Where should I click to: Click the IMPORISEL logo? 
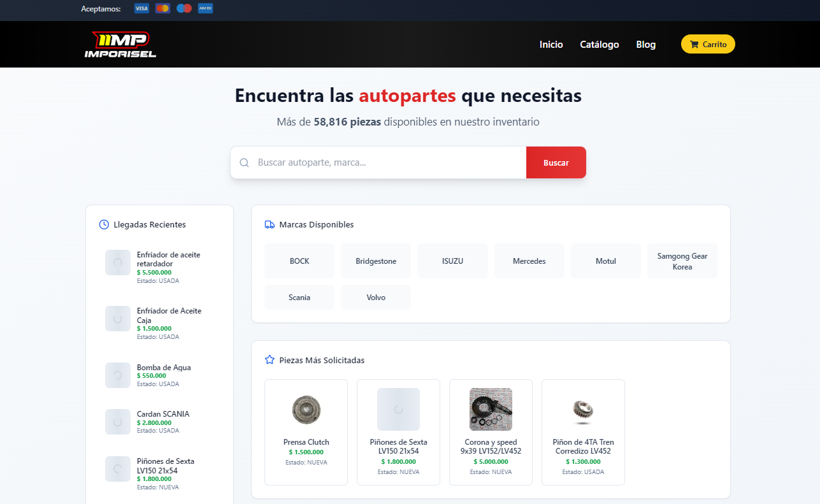tap(120, 45)
